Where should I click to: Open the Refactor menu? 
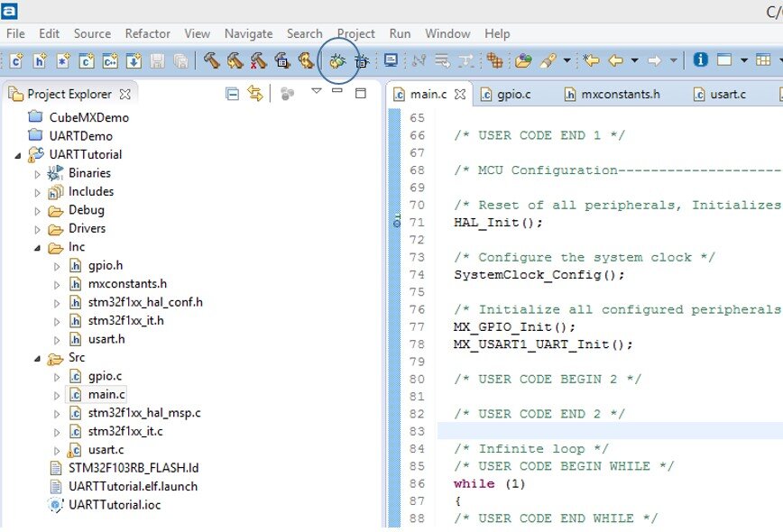[148, 33]
